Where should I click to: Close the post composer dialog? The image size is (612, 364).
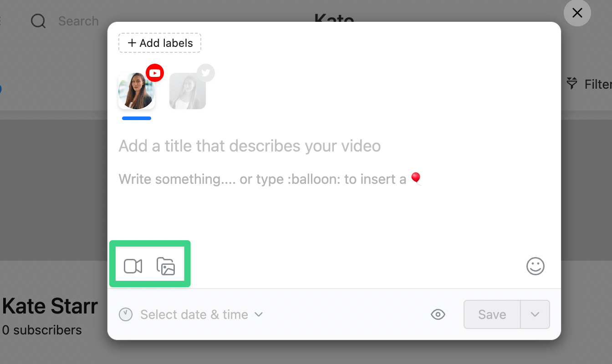coord(577,13)
